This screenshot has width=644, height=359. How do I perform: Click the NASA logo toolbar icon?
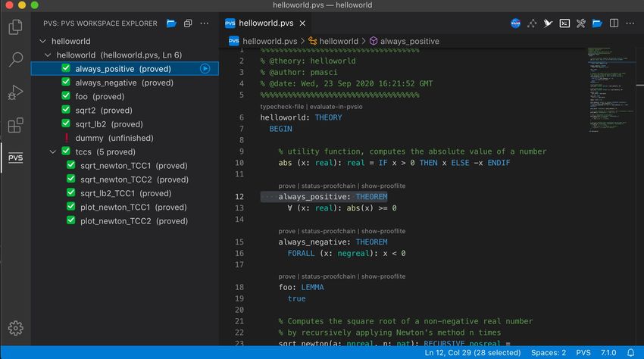(515, 23)
